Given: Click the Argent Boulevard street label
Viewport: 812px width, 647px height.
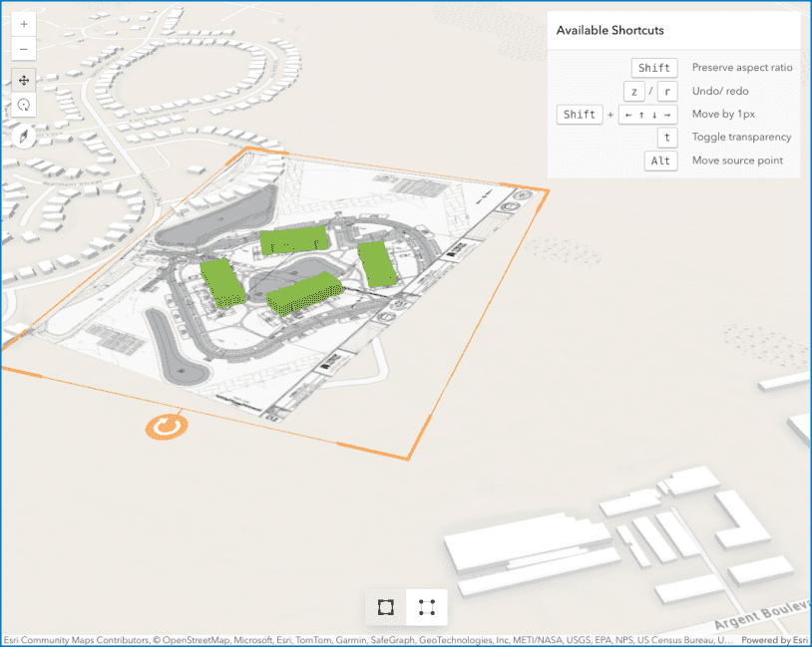Looking at the screenshot, I should pyautogui.click(x=762, y=614).
